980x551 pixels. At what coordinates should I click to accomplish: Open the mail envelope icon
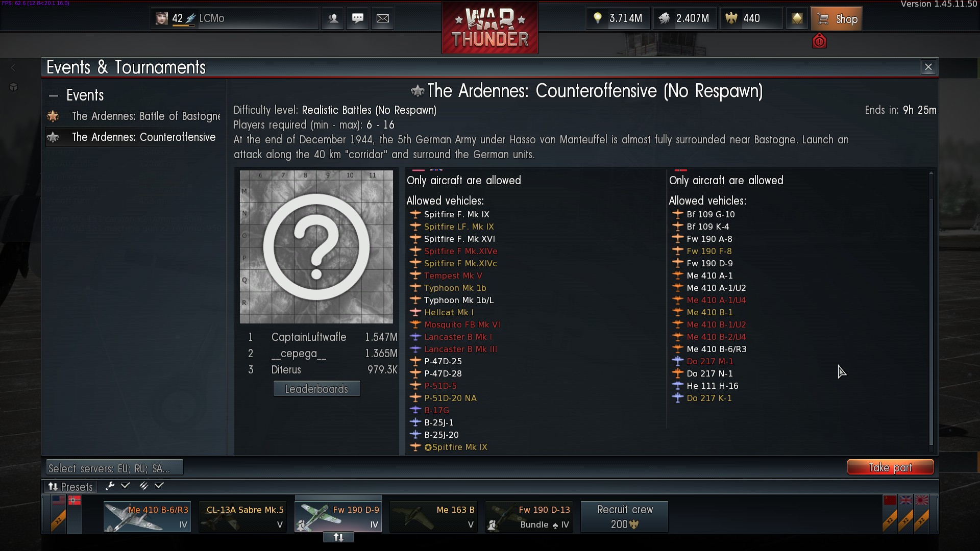pos(383,19)
